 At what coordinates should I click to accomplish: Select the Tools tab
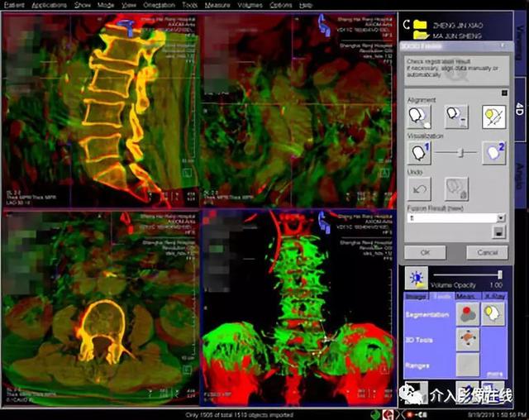pyautogui.click(x=441, y=296)
